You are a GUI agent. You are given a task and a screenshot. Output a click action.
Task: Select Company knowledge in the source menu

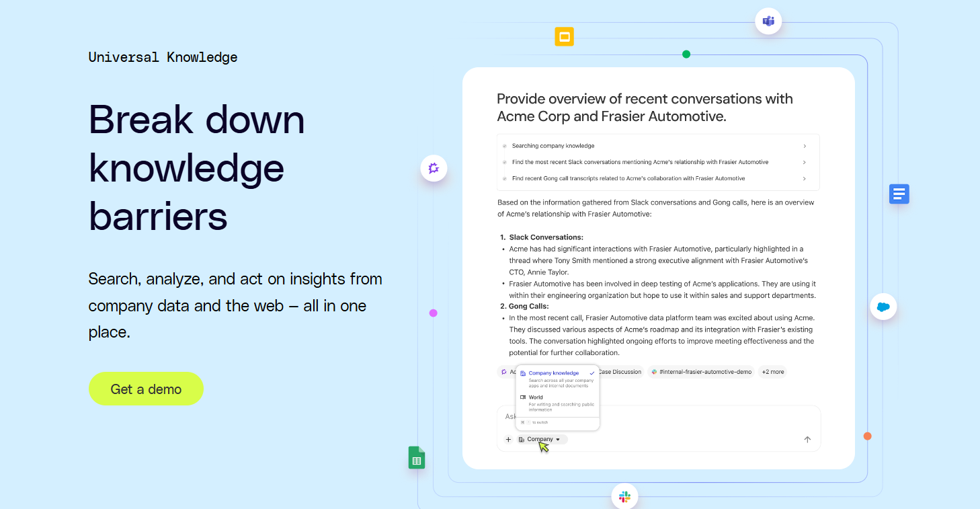(x=557, y=379)
